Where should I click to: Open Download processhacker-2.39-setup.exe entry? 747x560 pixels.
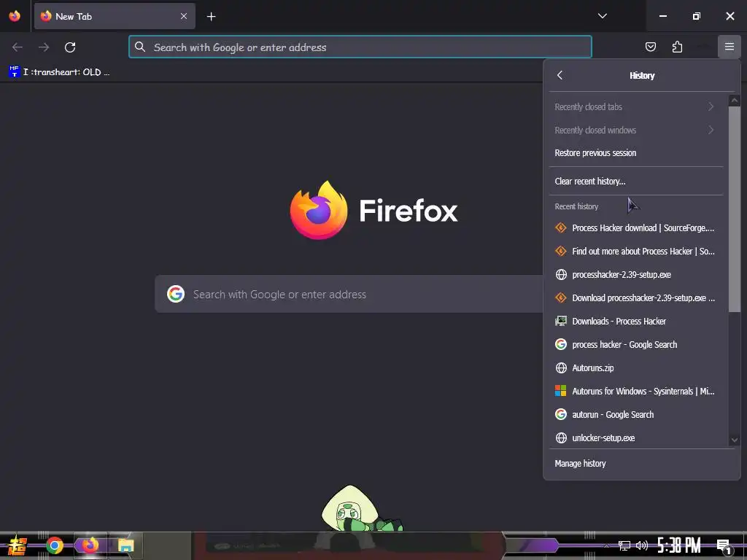tap(635, 298)
